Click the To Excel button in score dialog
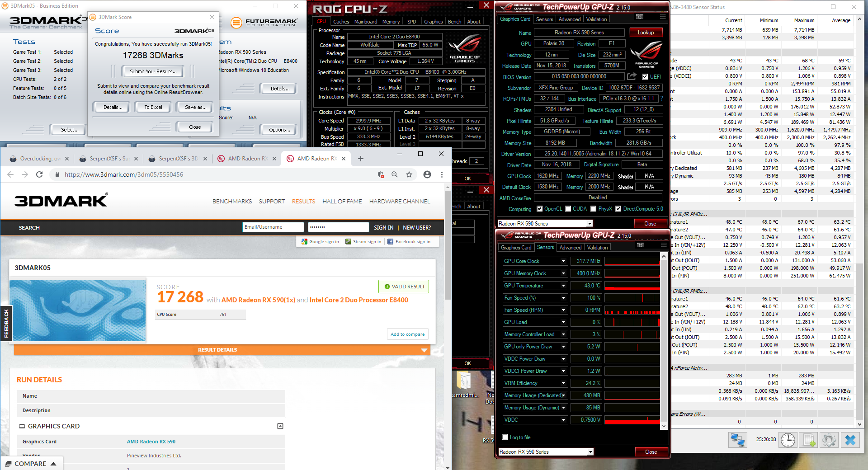 point(153,107)
